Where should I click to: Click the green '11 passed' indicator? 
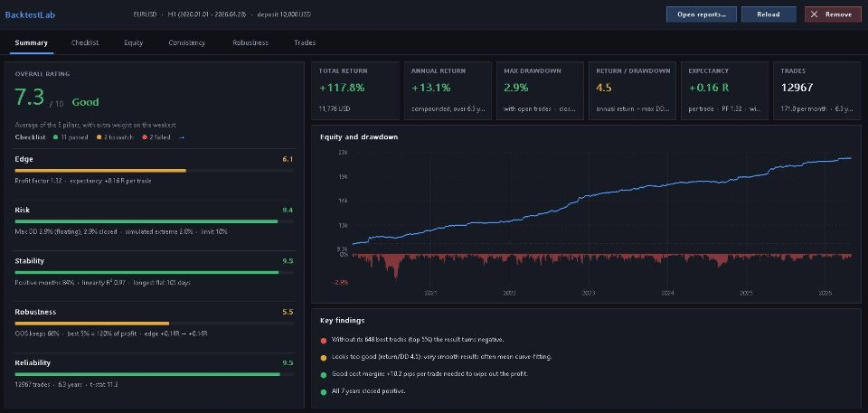71,137
